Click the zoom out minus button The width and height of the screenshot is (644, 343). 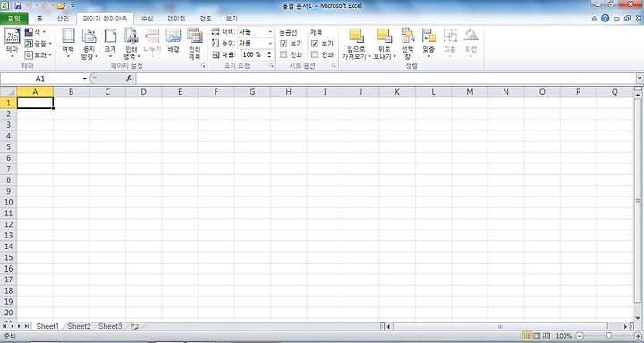click(x=579, y=336)
